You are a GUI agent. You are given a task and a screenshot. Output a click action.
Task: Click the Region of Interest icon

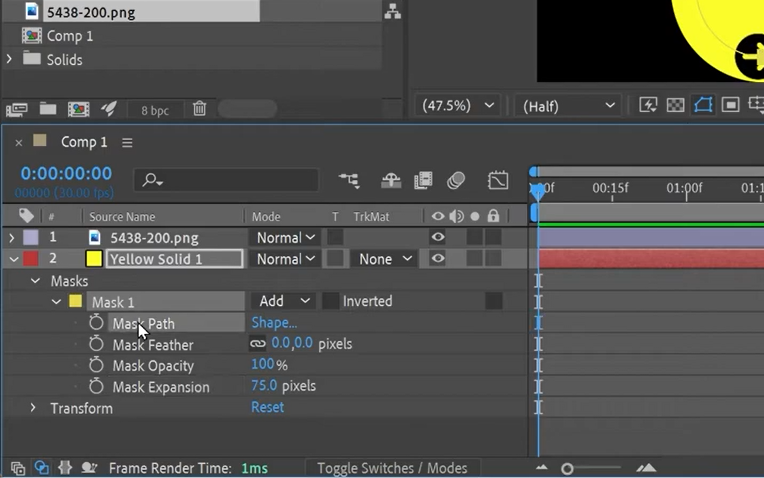tap(730, 105)
